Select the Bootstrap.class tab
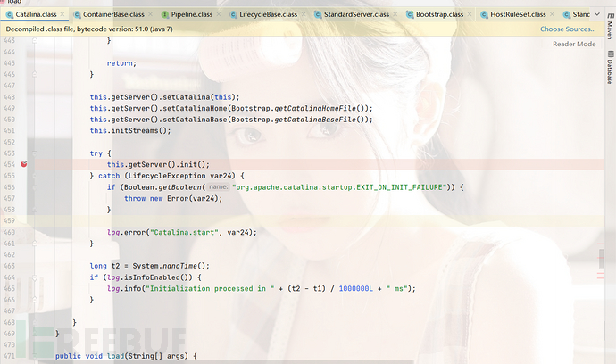 click(439, 14)
